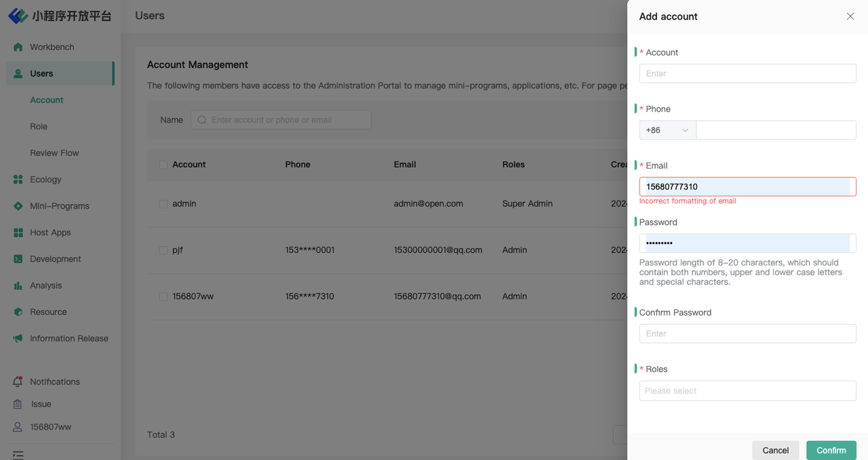Click the Workbench home icon in sidebar
Viewport: 868px width, 460px height.
pyautogui.click(x=18, y=47)
